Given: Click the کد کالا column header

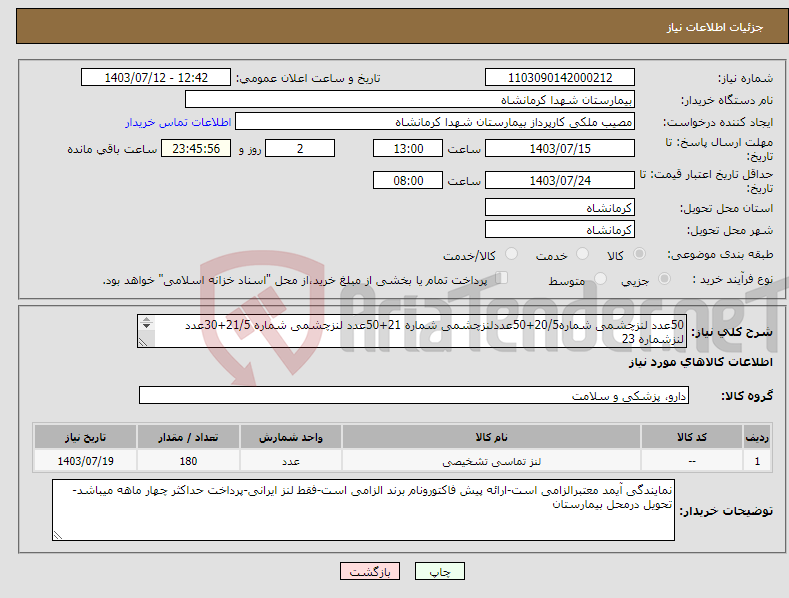Looking at the screenshot, I should (692, 437).
